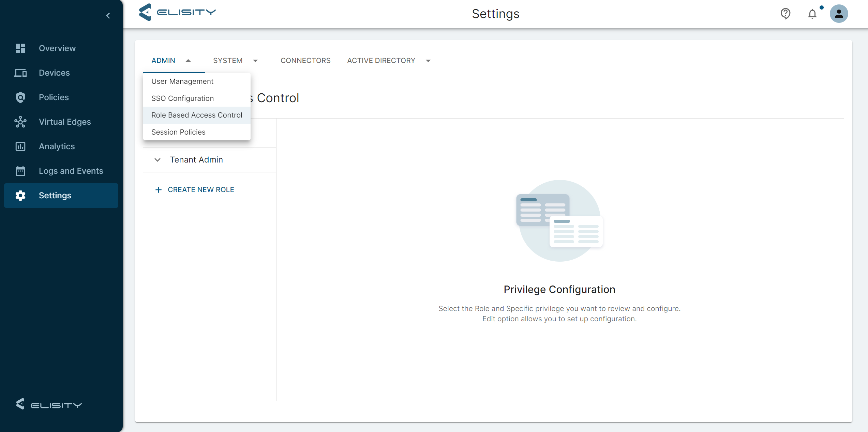
Task: Go to Overview dashboard icon
Action: (20, 48)
